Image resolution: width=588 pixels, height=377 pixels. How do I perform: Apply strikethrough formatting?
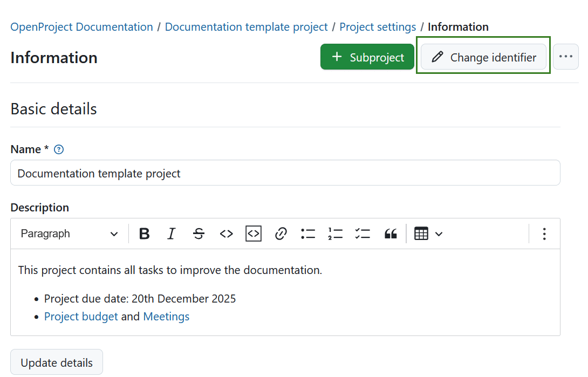199,234
